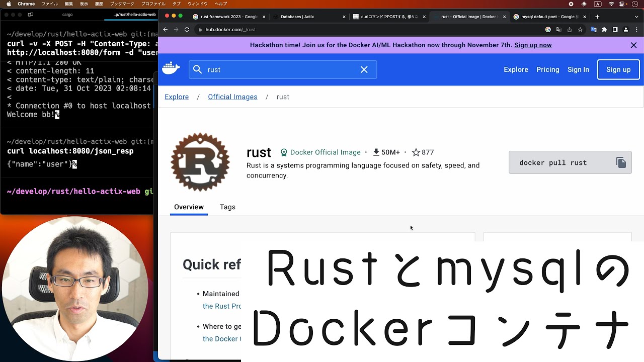Open the ブックマーク menu in menu bar
Screen dimensions: 644x362
coord(122,4)
